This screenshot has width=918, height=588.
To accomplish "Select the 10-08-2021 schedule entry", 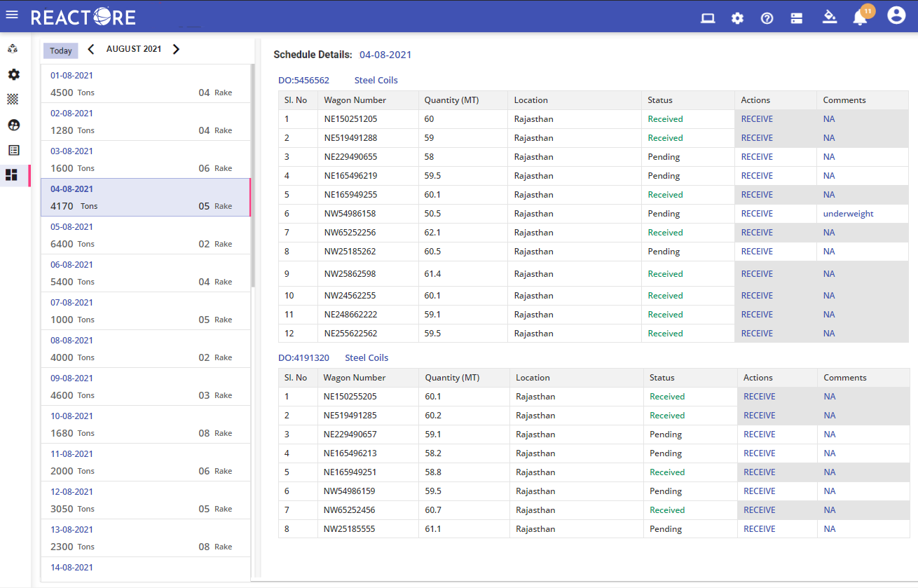I will [145, 425].
